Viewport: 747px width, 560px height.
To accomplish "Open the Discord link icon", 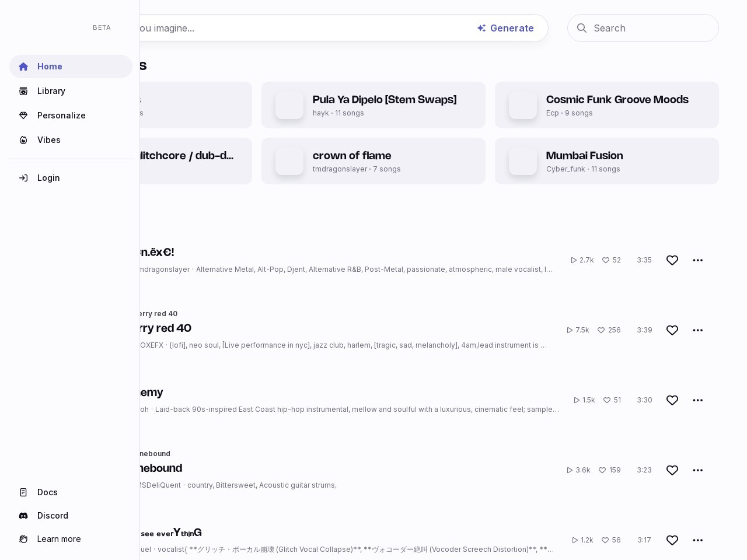I will (23, 516).
